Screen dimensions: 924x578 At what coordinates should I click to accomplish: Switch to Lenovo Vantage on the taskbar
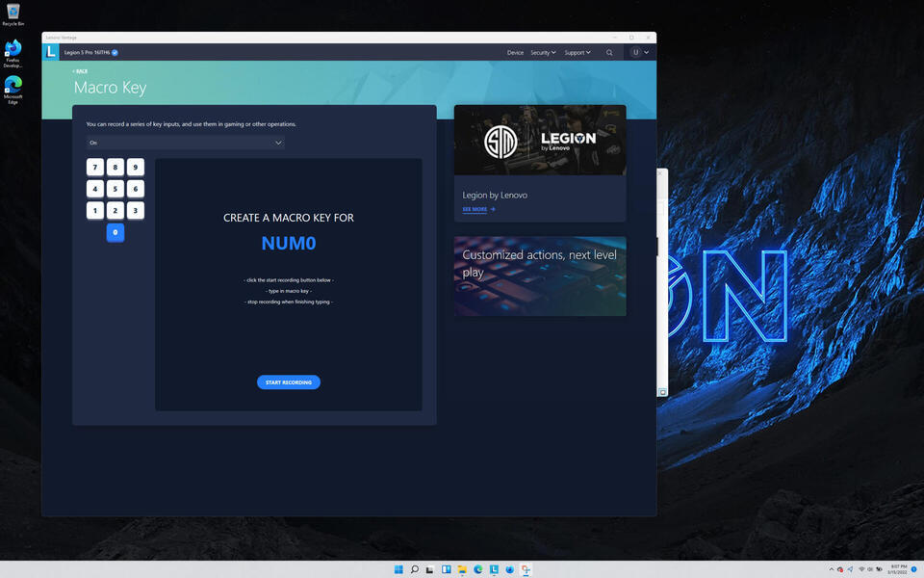(494, 569)
